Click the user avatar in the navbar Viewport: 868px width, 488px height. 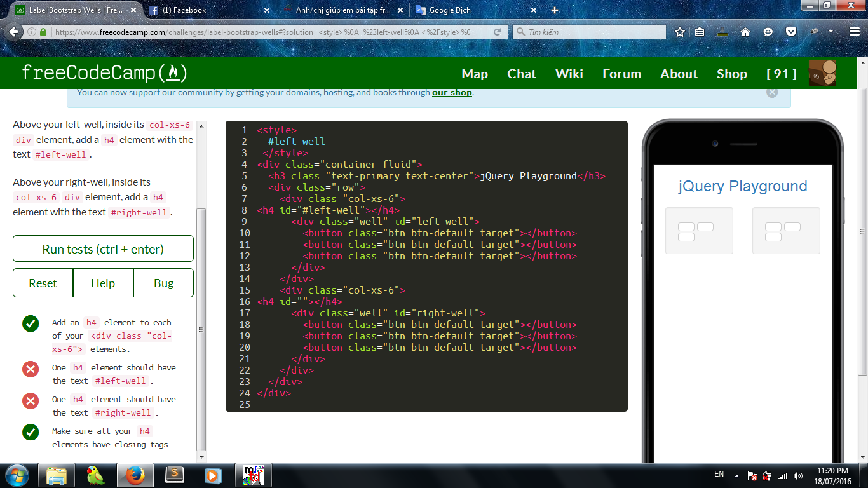[822, 74]
